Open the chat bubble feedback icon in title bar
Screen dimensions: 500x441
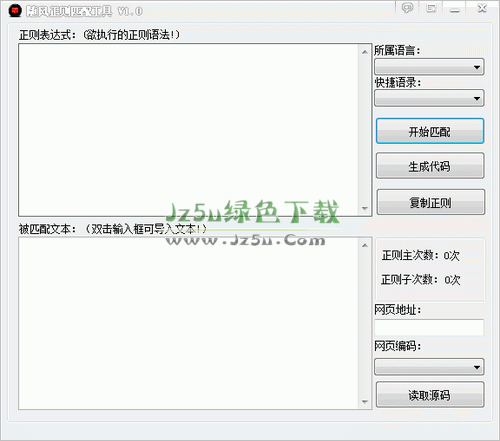coord(407,8)
